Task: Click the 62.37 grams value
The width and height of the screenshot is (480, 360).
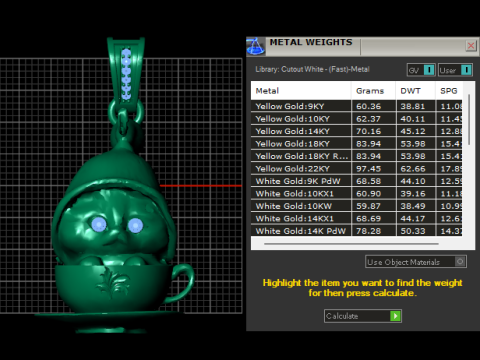Action: pyautogui.click(x=368, y=119)
